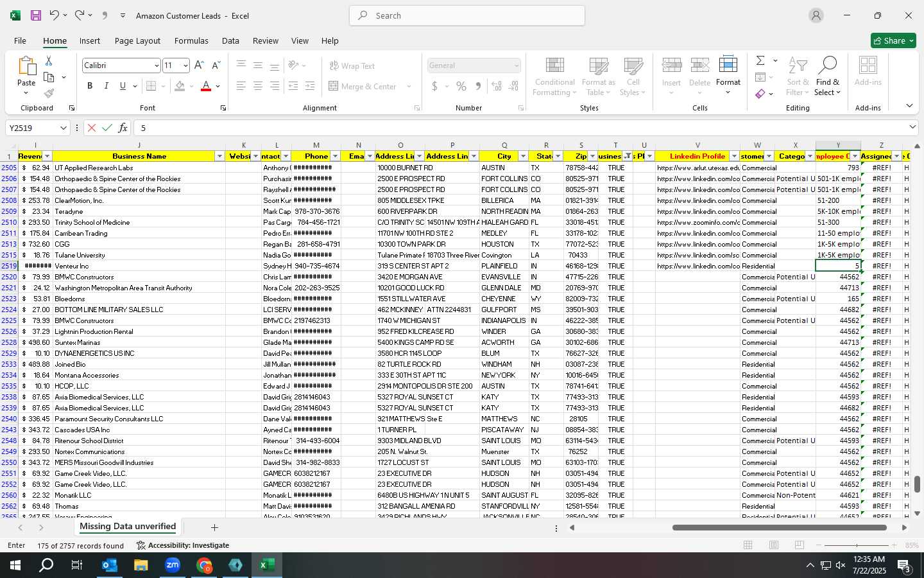The width and height of the screenshot is (924, 578).
Task: Switch to the Data tab
Action: tap(230, 40)
